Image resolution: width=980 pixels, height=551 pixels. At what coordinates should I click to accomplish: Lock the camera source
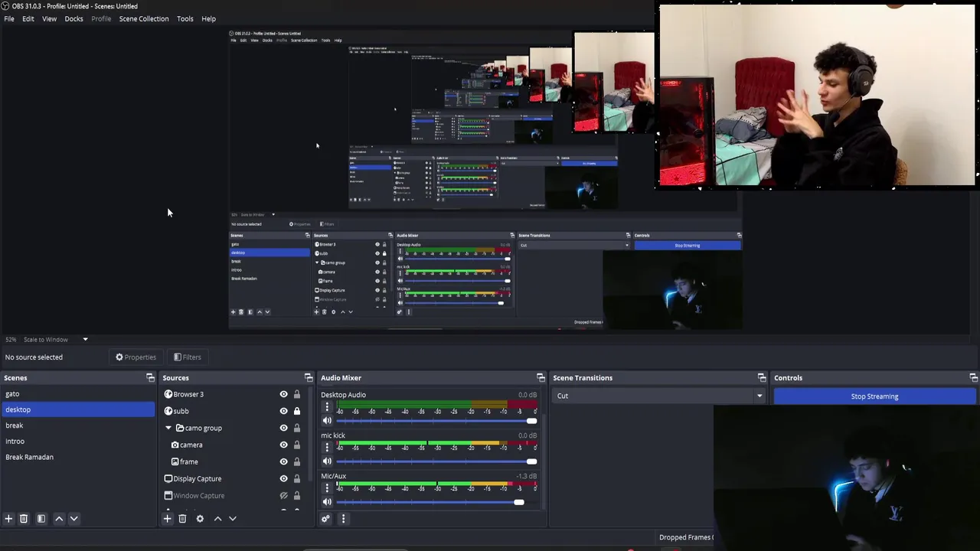297,445
